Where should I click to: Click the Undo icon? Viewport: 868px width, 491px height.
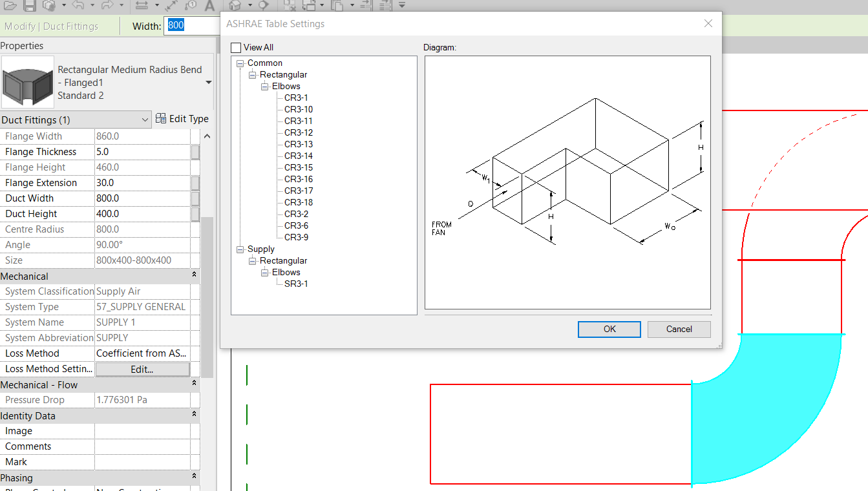[x=78, y=6]
